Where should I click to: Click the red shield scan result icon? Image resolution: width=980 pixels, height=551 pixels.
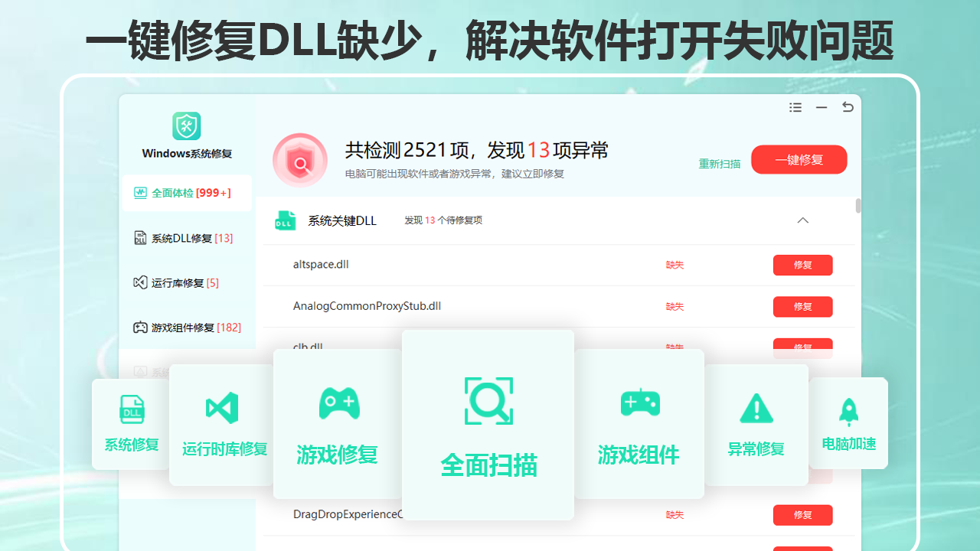[300, 161]
